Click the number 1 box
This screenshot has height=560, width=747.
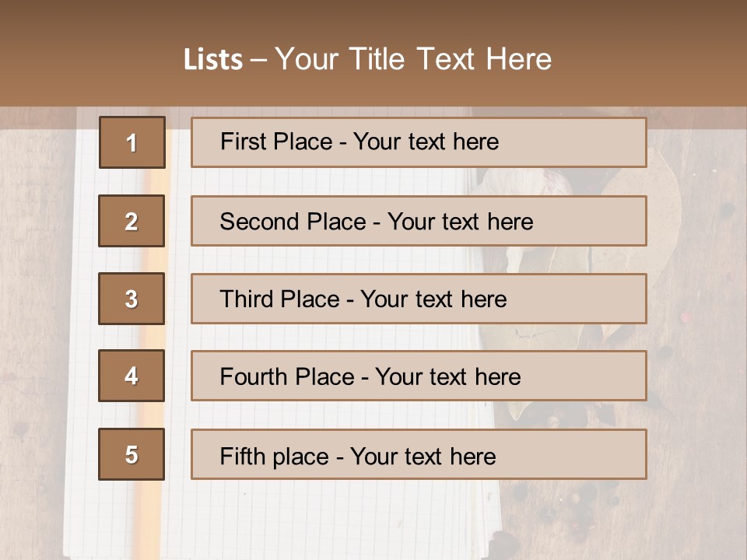[132, 142]
